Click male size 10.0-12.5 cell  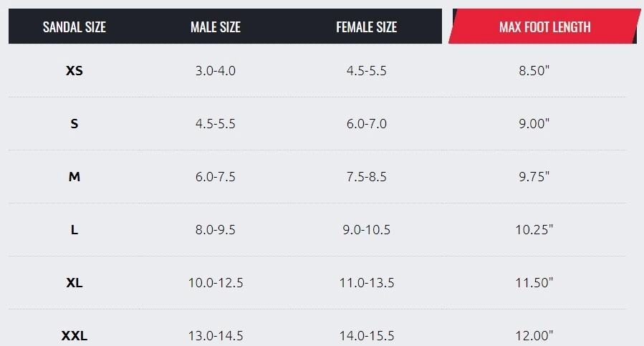click(x=216, y=283)
